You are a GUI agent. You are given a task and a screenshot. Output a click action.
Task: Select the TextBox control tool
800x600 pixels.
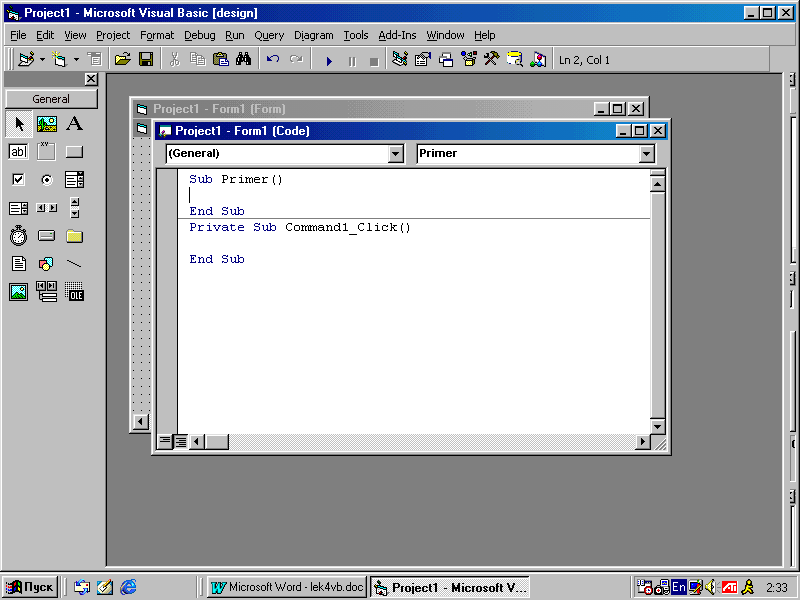[x=19, y=152]
